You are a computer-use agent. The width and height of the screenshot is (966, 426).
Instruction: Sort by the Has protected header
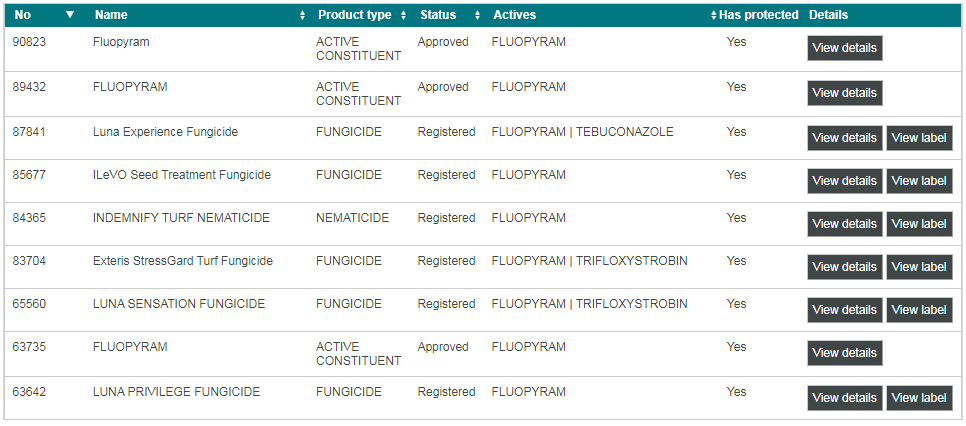[758, 15]
